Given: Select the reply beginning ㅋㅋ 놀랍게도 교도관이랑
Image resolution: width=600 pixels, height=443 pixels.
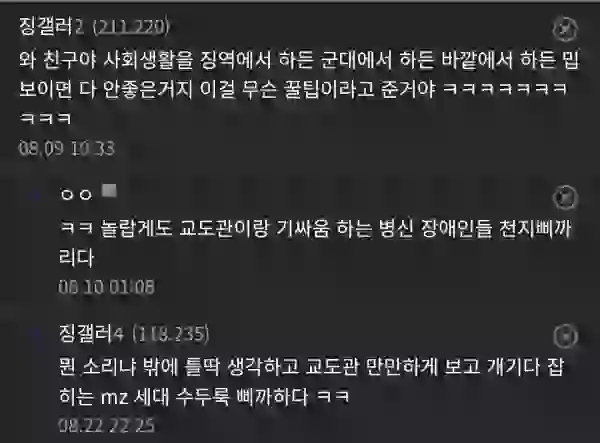Looking at the screenshot, I should (315, 243).
